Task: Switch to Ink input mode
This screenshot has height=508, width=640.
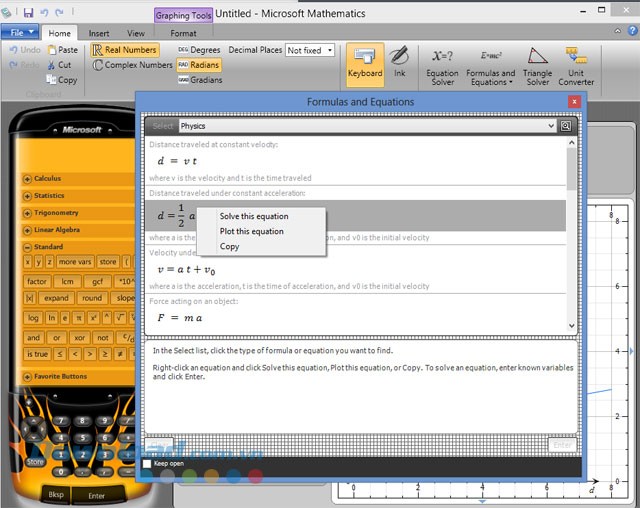Action: 399,60
